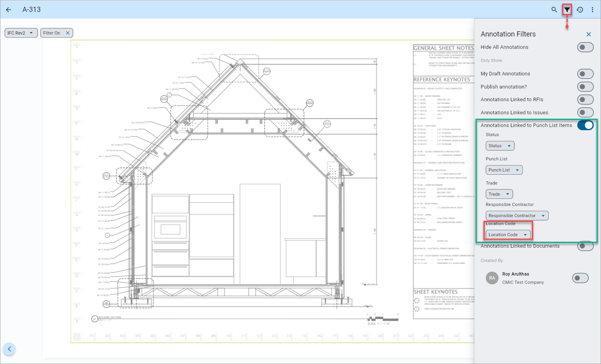Open the Status filter dropdown
The width and height of the screenshot is (601, 364).
tap(500, 146)
